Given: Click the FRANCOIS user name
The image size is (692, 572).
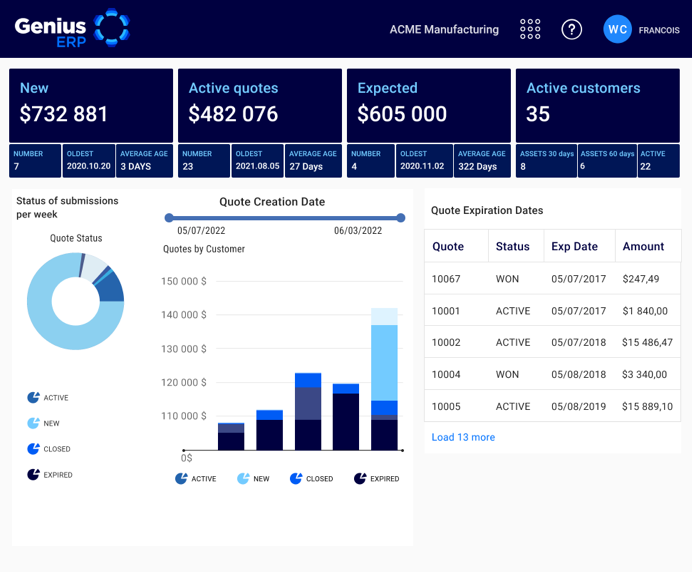Looking at the screenshot, I should click(x=659, y=30).
